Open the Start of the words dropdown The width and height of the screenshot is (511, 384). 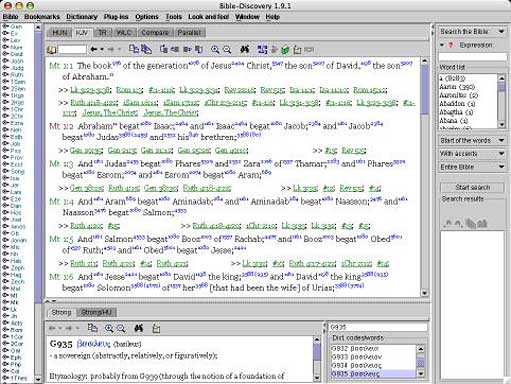(472, 140)
